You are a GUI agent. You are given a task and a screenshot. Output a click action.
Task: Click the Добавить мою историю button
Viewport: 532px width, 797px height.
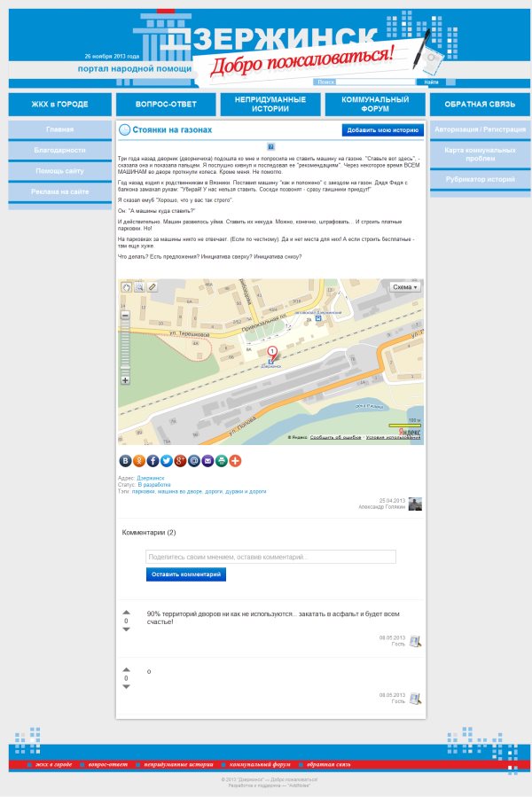[382, 130]
